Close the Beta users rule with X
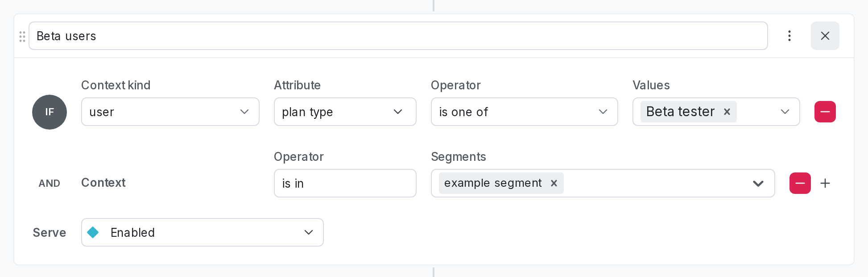The height and width of the screenshot is (277, 868). [825, 36]
